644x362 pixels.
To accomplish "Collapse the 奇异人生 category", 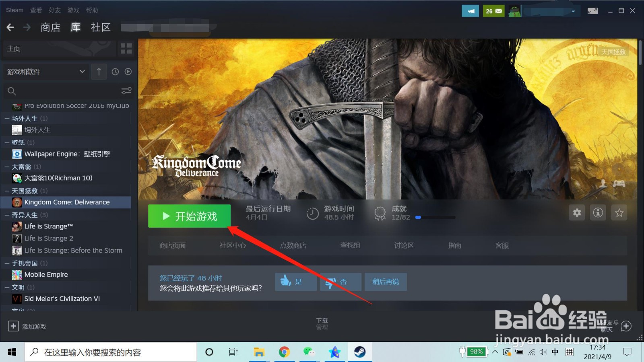I will click(7, 215).
